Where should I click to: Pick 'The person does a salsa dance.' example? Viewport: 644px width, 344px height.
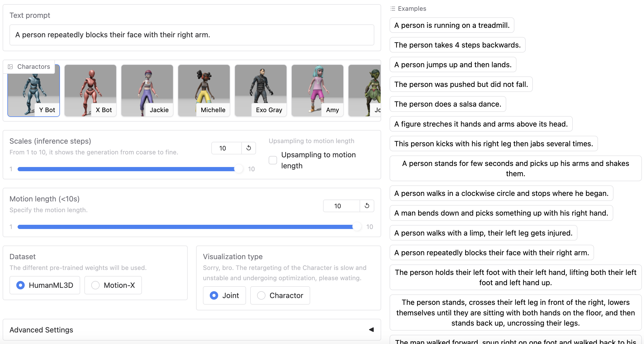click(448, 104)
